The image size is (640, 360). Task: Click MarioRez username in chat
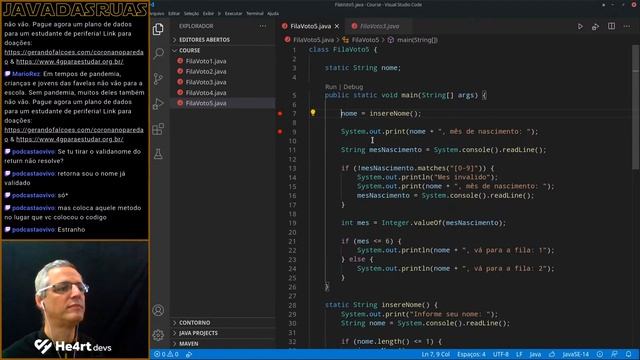click(x=26, y=74)
